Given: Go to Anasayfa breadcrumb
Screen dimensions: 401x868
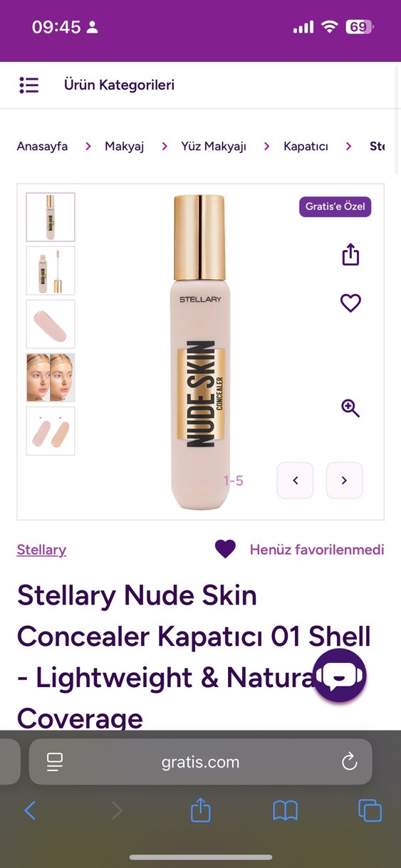Looking at the screenshot, I should [43, 146].
